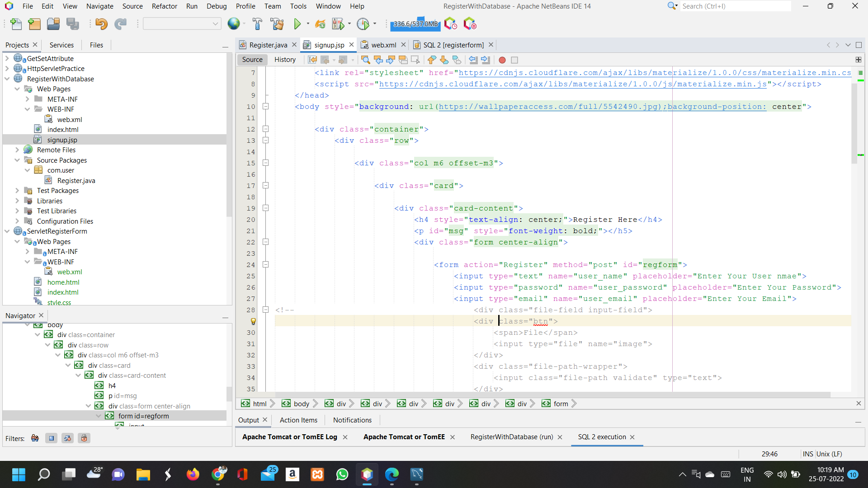The width and height of the screenshot is (868, 488).
Task: Open WhatsApp from the Windows taskbar
Action: pos(342,474)
